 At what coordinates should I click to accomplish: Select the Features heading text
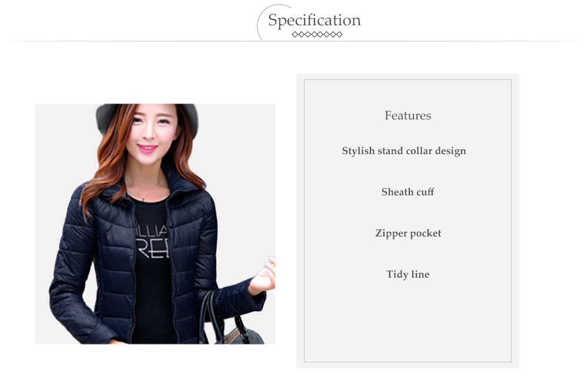pyautogui.click(x=407, y=115)
